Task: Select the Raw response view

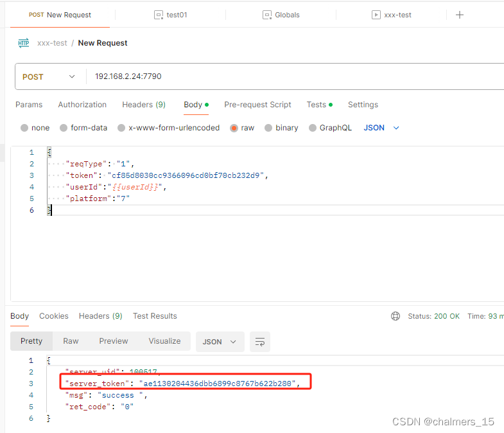Action: [x=71, y=341]
